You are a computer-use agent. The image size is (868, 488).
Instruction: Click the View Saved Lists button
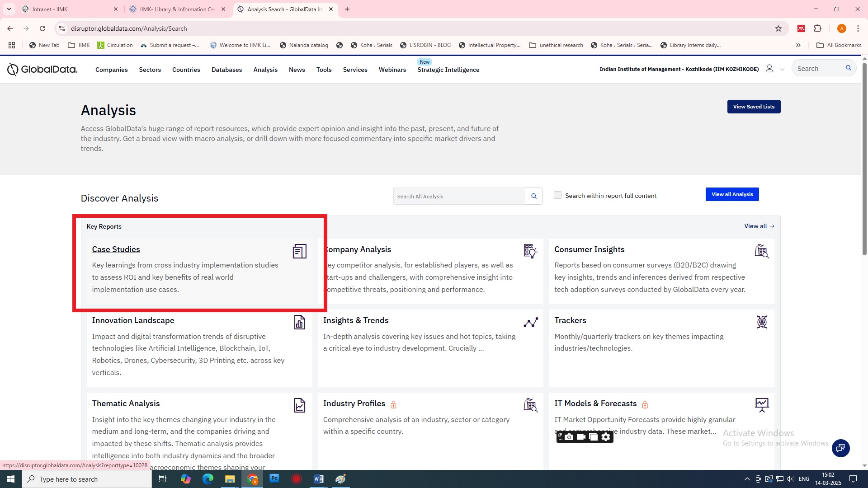pos(754,107)
